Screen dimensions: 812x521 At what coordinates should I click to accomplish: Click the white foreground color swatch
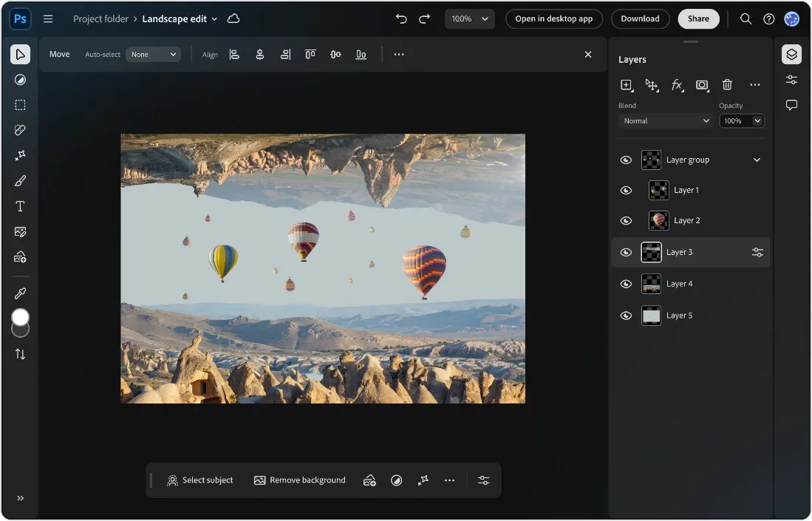point(20,317)
